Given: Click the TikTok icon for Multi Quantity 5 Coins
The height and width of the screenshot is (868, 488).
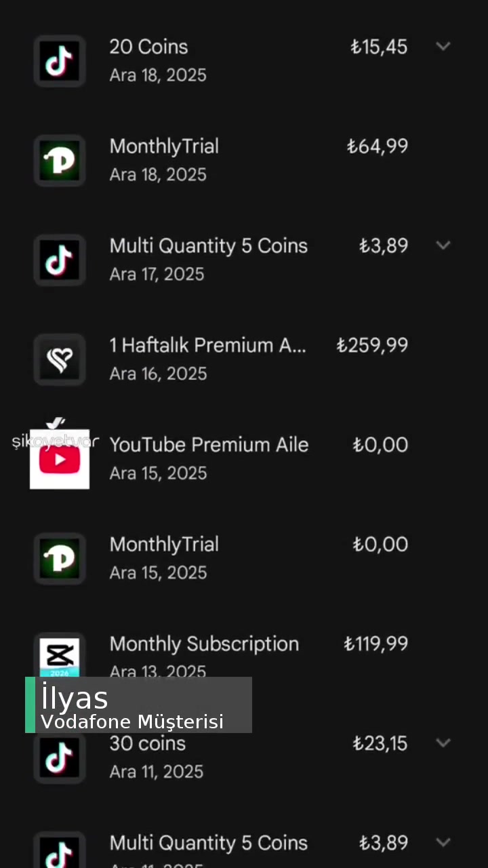Looking at the screenshot, I should [59, 260].
